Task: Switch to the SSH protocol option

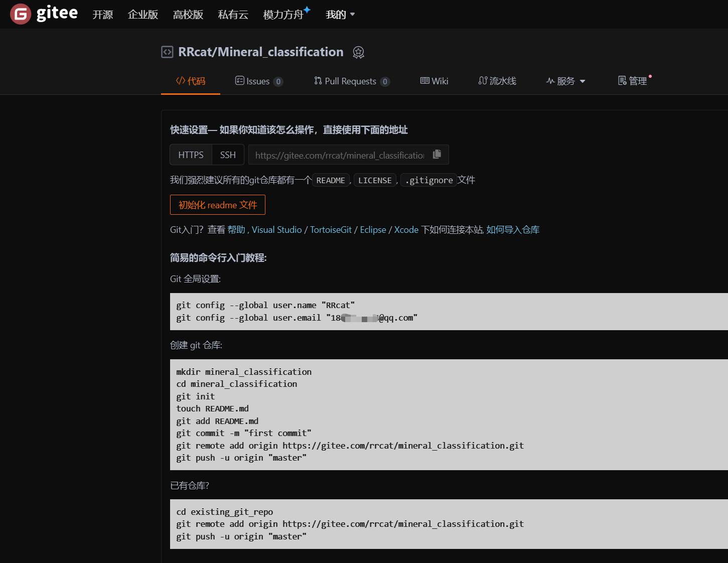Action: [228, 155]
